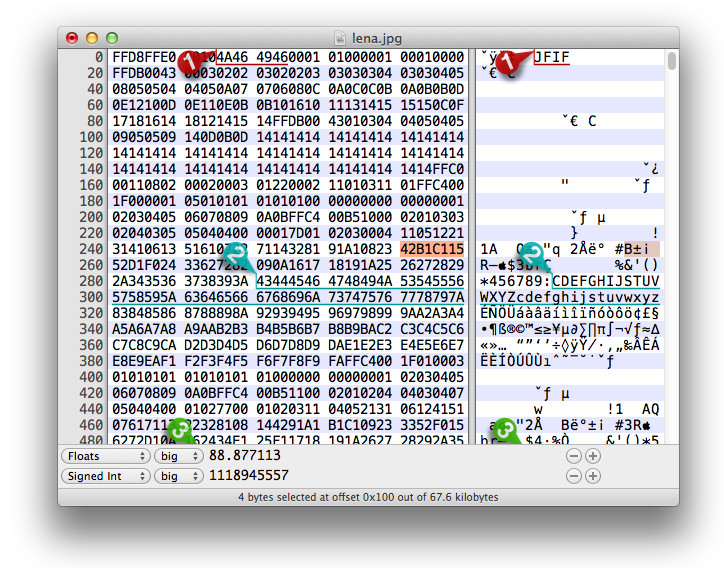Open the Signed Int data type dropdown
The width and height of the screenshot is (724, 568).
click(x=106, y=476)
